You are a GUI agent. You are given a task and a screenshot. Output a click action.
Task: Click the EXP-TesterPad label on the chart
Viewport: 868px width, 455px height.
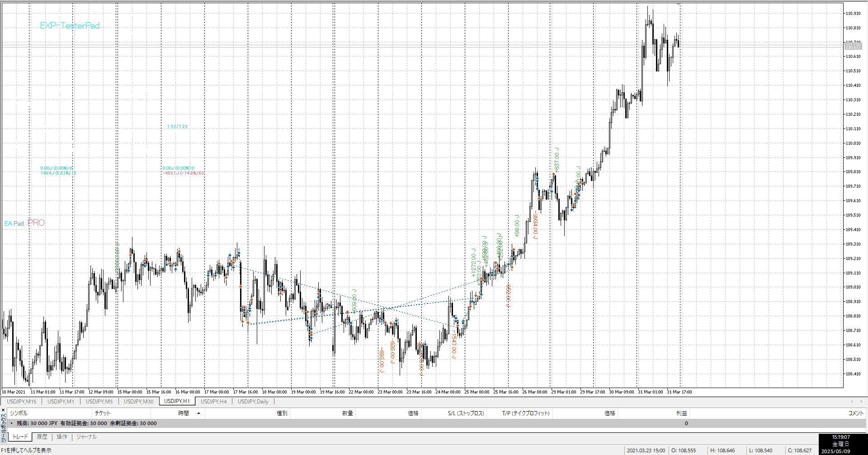pos(70,26)
